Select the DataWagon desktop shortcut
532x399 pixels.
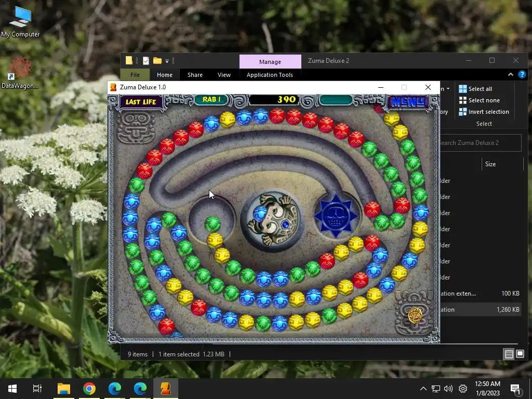20,73
